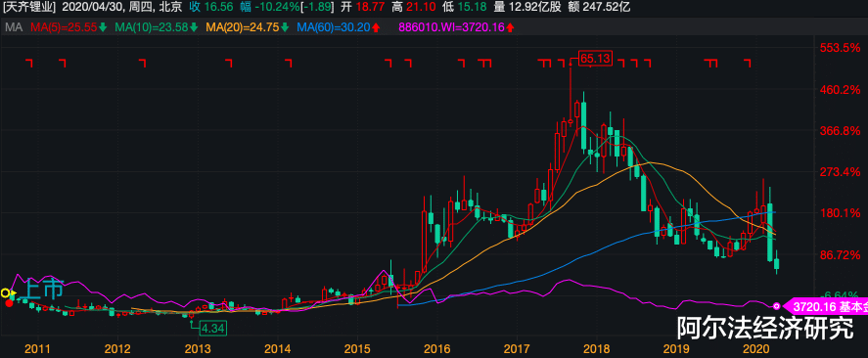This screenshot has height=358, width=868.
Task: Click the down arrow after MA(10)=23.58
Action: 195,27
